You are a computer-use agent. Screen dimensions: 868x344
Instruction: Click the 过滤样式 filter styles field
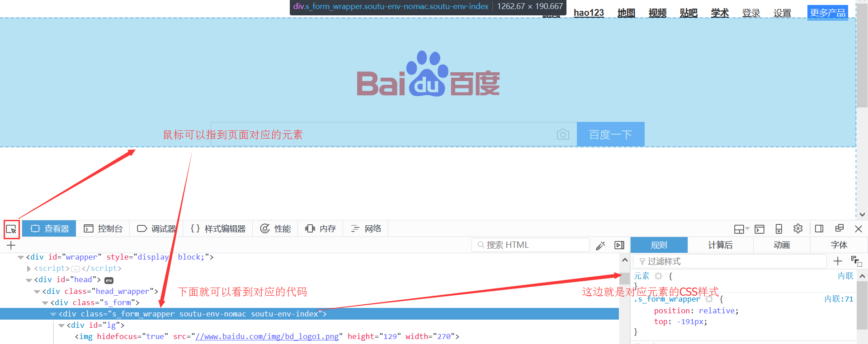(730, 261)
